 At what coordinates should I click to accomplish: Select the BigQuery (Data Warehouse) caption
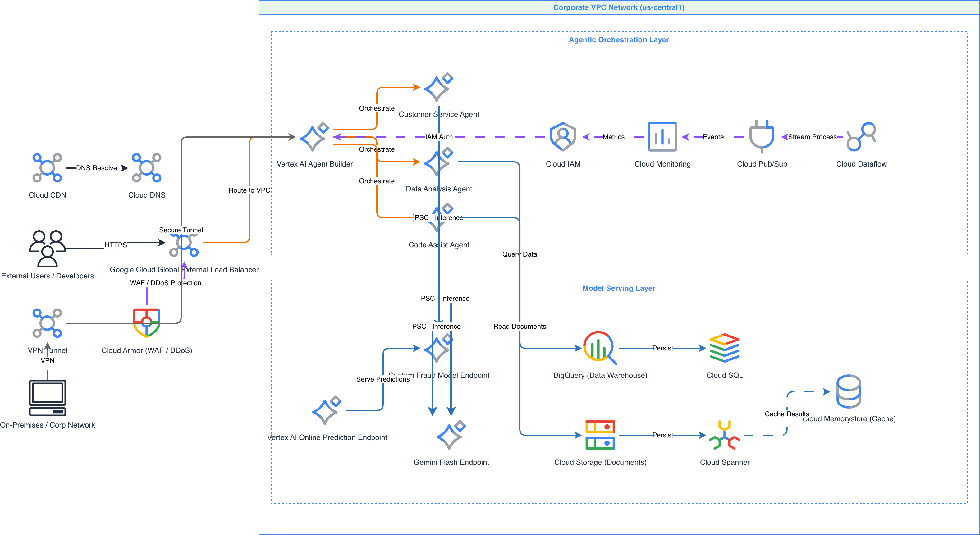coord(600,375)
